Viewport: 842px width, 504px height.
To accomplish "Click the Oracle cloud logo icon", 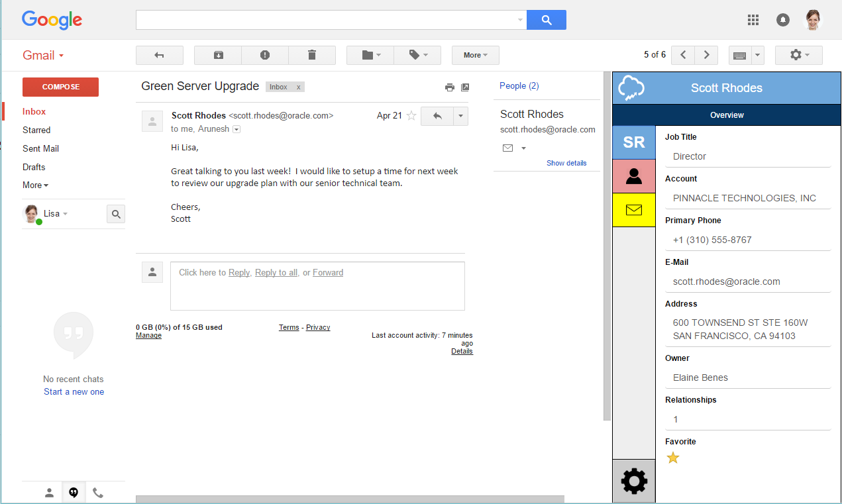I will [631, 87].
